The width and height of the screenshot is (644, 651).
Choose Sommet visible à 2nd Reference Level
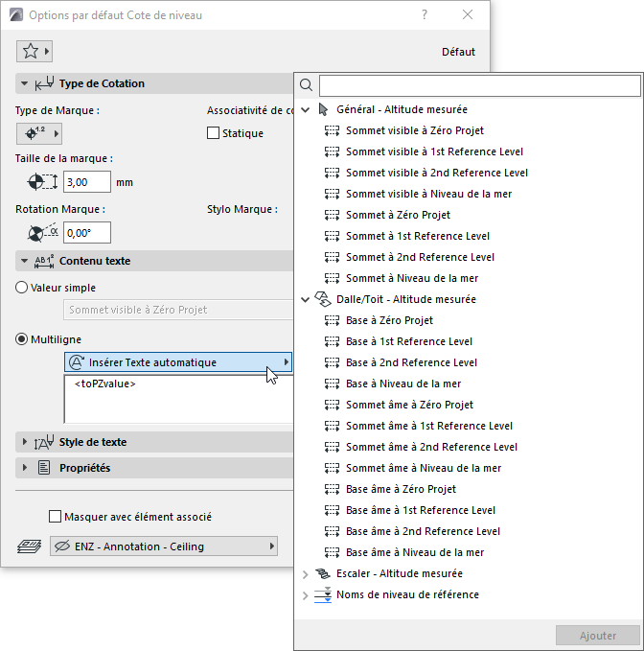[437, 174]
